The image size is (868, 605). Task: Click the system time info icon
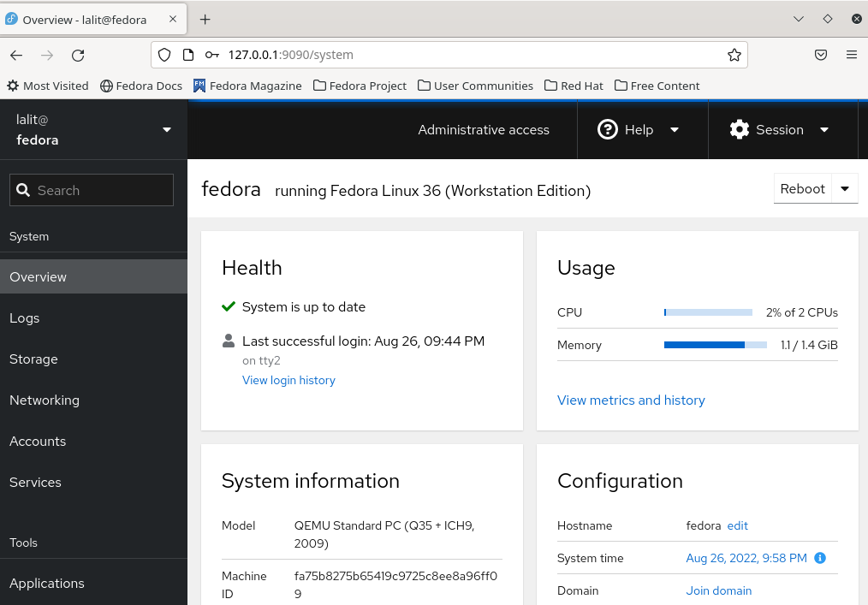(x=819, y=558)
